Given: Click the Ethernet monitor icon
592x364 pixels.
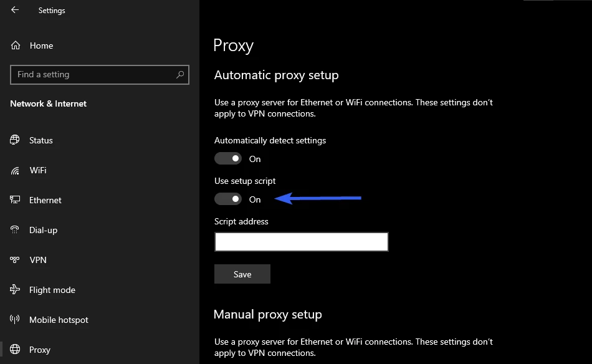Looking at the screenshot, I should [x=16, y=200].
